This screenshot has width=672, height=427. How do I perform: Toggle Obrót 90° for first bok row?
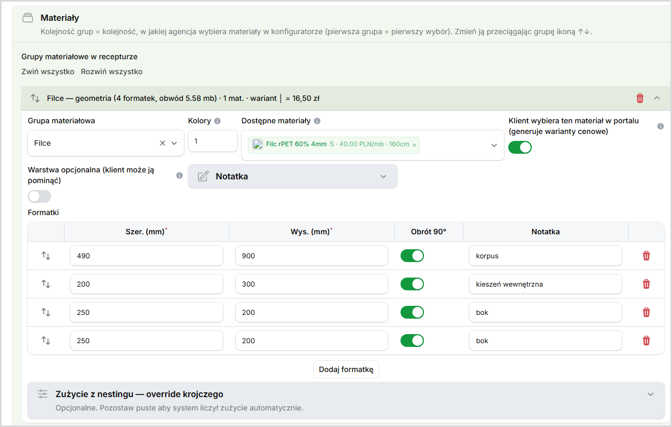(x=412, y=313)
